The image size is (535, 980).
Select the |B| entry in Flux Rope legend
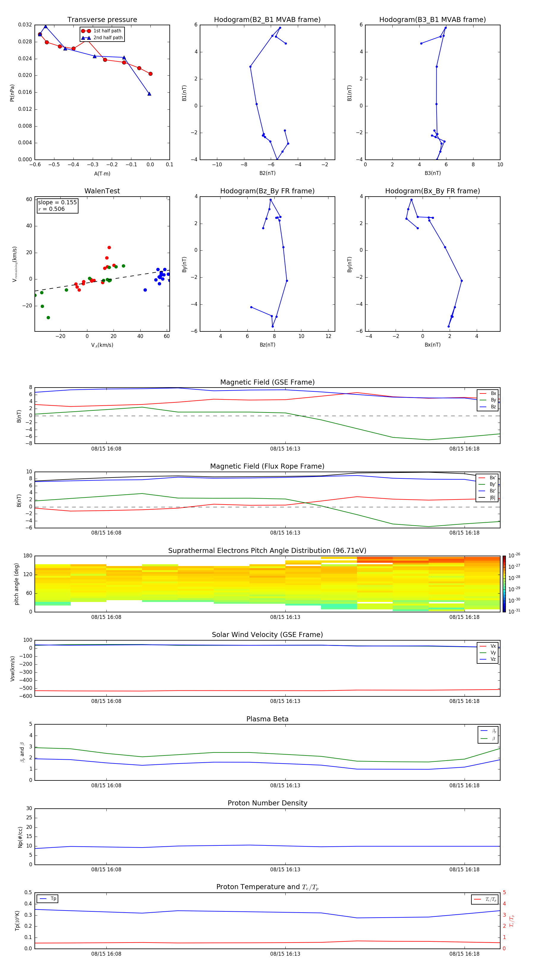pos(487,498)
